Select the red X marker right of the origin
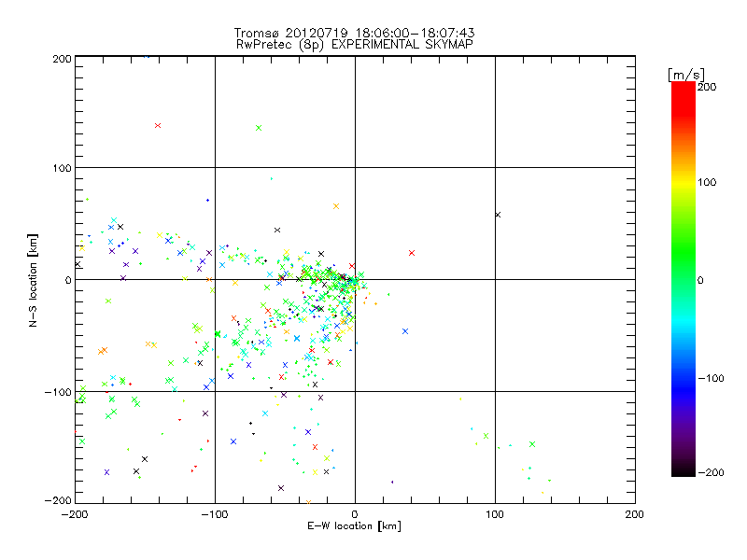Screen dimensions: 747x560 tap(411, 252)
